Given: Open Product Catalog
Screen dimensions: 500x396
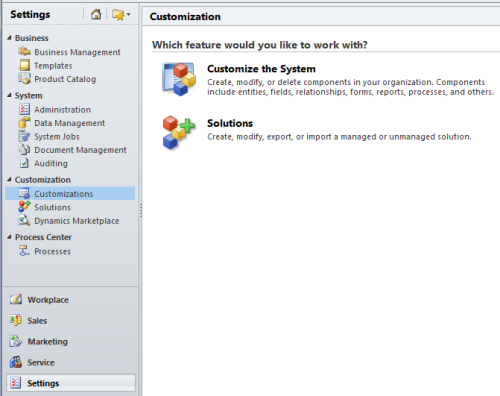Looking at the screenshot, I should click(x=65, y=79).
